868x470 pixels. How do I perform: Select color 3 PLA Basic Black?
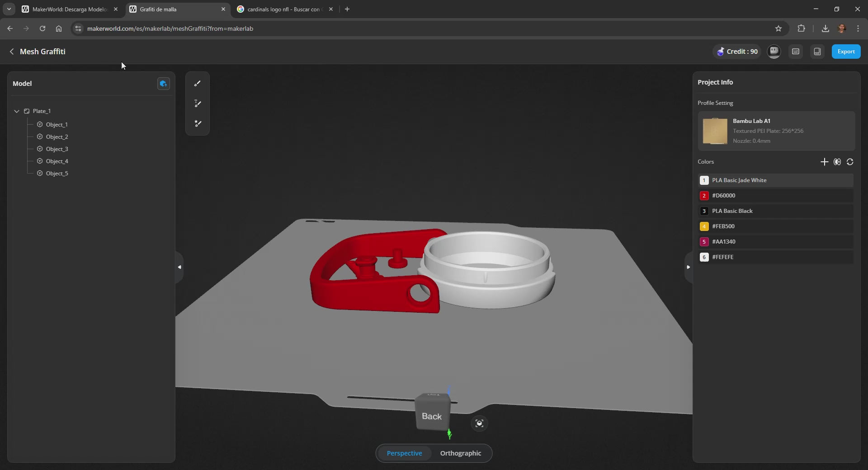[776, 211]
